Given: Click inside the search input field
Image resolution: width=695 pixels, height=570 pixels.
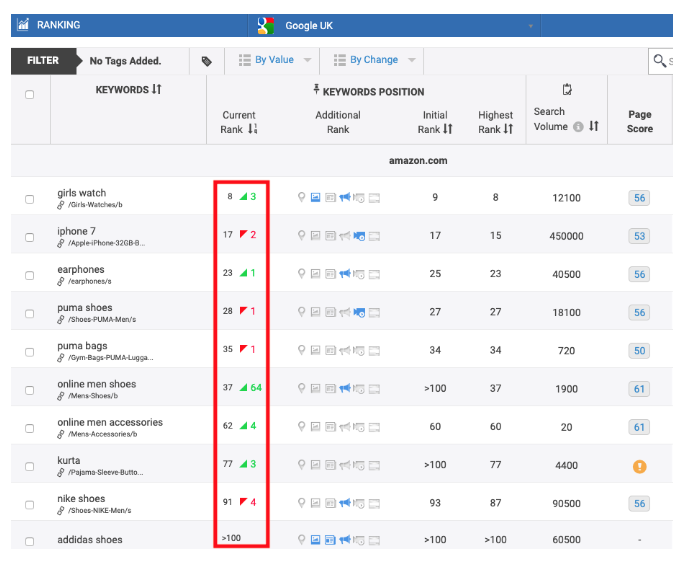Looking at the screenshot, I should [661, 61].
